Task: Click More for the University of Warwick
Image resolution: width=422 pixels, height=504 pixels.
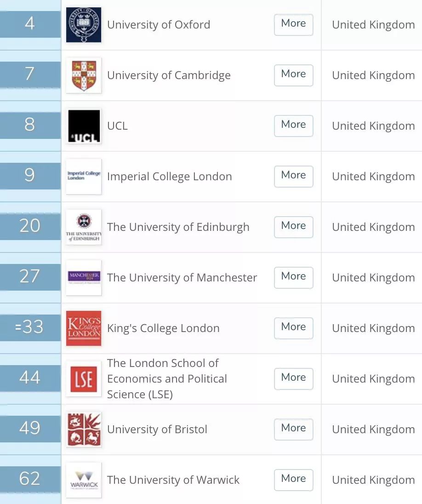Action: [x=293, y=480]
